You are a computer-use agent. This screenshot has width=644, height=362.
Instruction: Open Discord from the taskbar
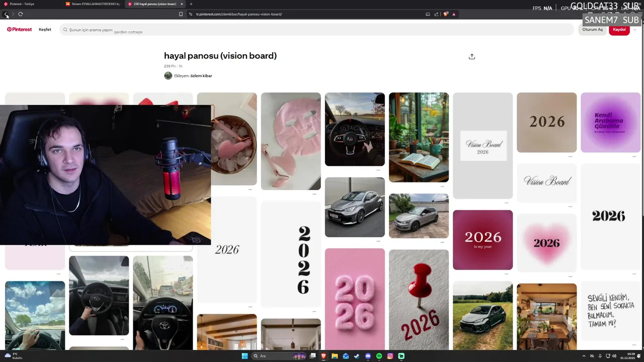point(368,356)
